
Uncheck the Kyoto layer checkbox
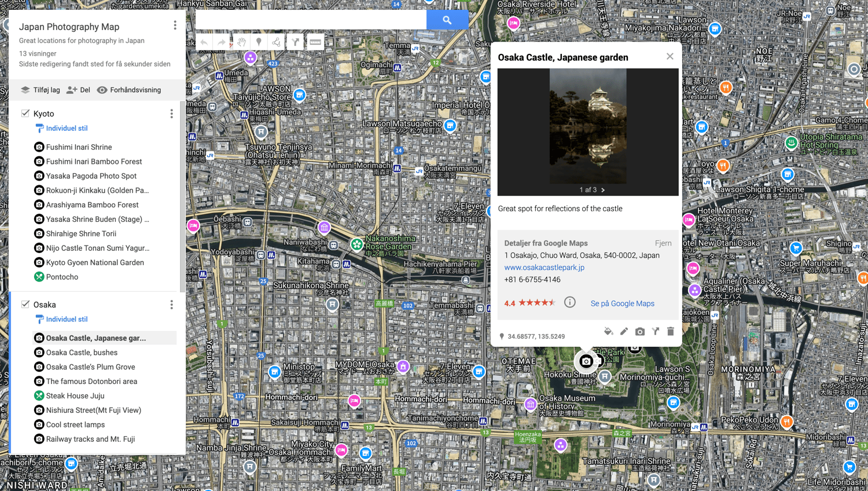coord(25,113)
